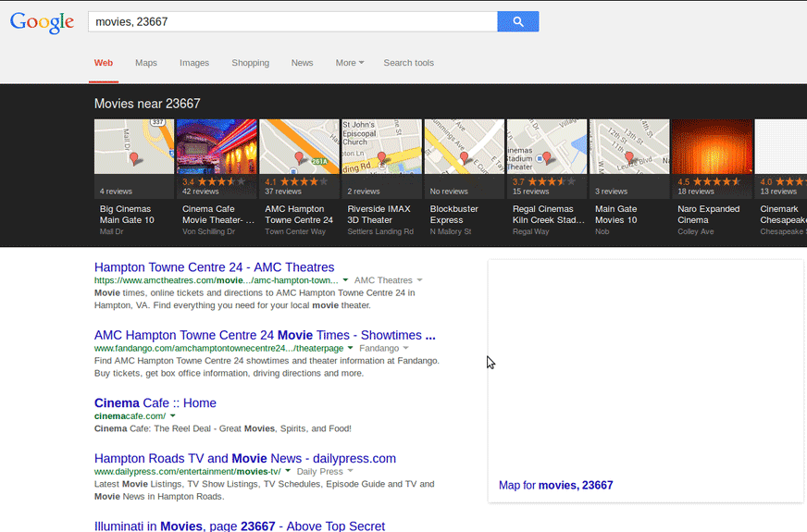The width and height of the screenshot is (807, 532).
Task: Click 2 reviews under Riverside IMAX
Action: pyautogui.click(x=364, y=192)
